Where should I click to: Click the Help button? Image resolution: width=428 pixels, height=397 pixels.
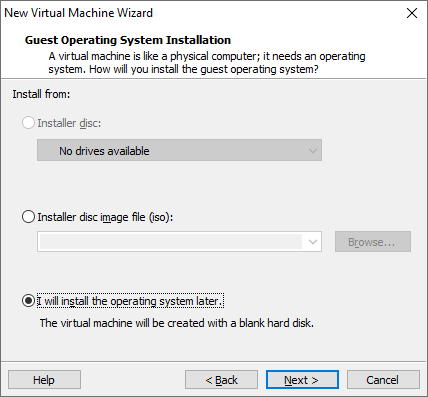[44, 380]
